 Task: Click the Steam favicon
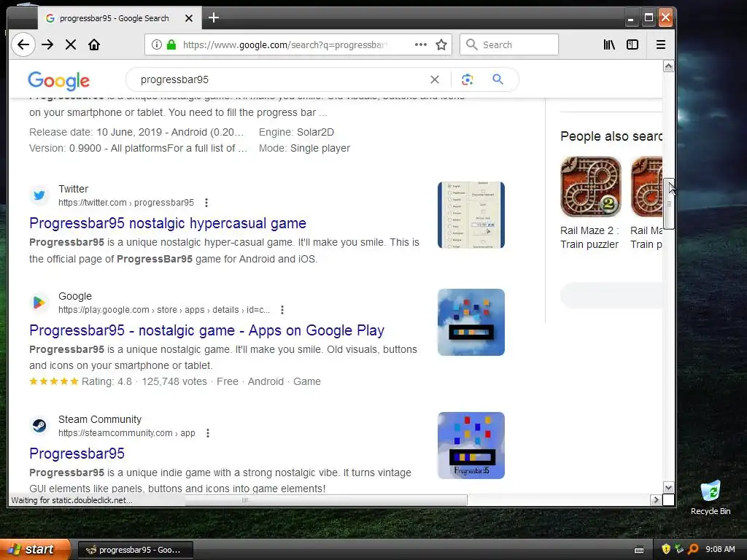39,425
